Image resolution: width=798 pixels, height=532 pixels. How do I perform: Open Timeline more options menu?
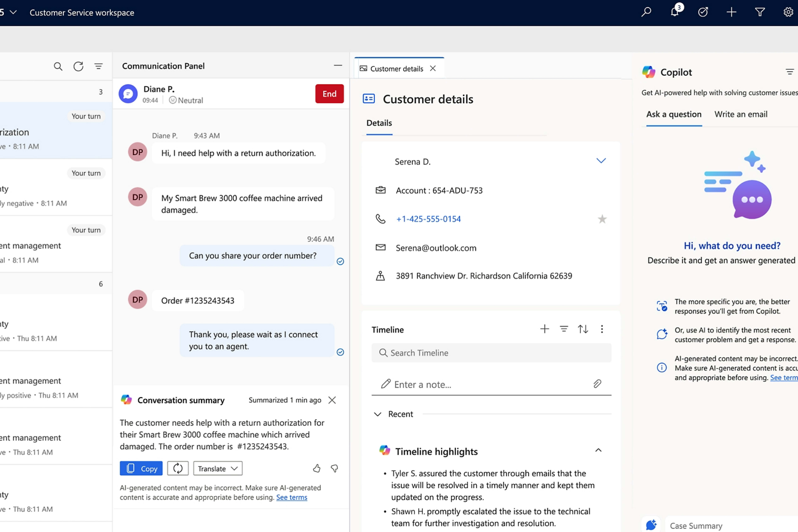click(x=602, y=329)
